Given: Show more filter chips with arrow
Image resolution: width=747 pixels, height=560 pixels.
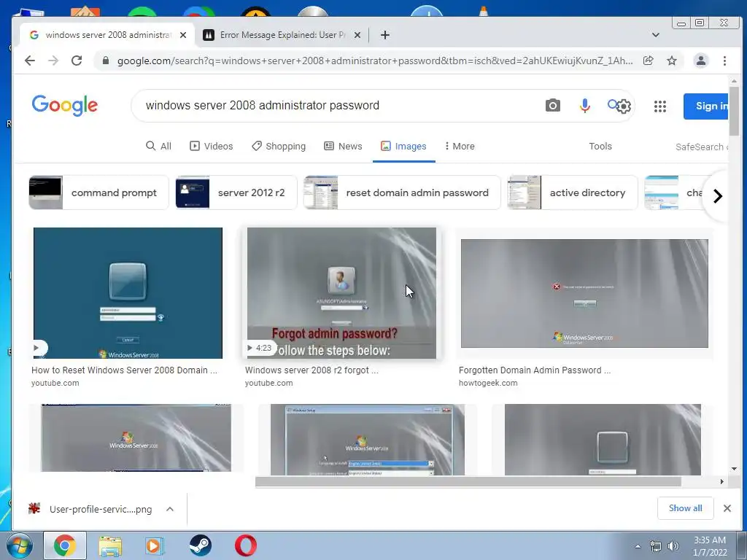Looking at the screenshot, I should (718, 195).
